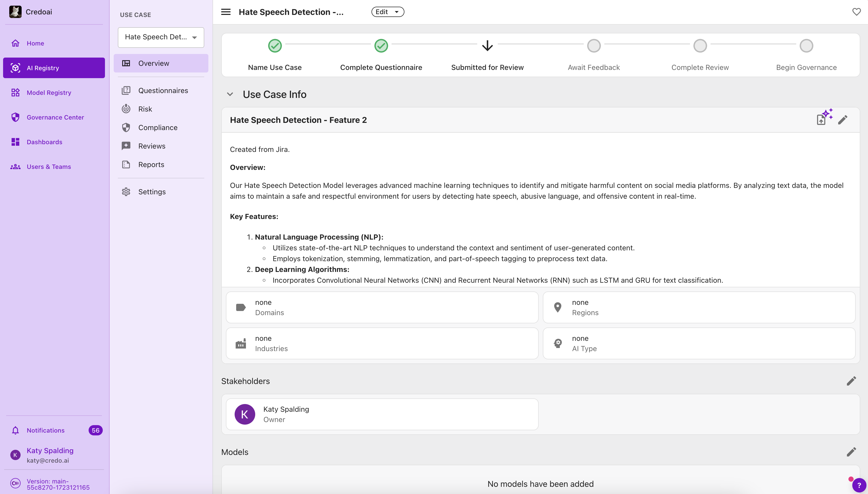Viewport: 868px width, 494px height.
Task: Click the Submitted for Review step arrow
Action: [x=487, y=46]
